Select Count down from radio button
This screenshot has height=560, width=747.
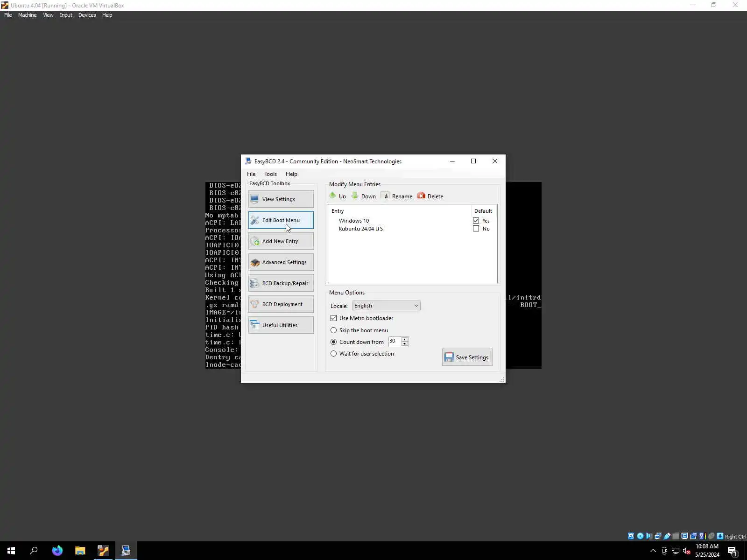[333, 342]
